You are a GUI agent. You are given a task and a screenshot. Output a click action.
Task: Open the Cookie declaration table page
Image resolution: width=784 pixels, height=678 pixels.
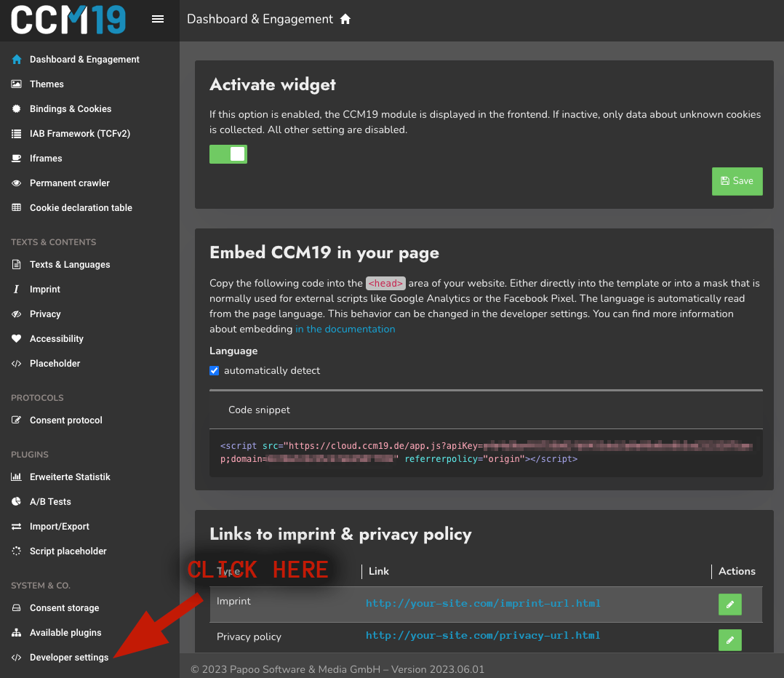pos(81,207)
